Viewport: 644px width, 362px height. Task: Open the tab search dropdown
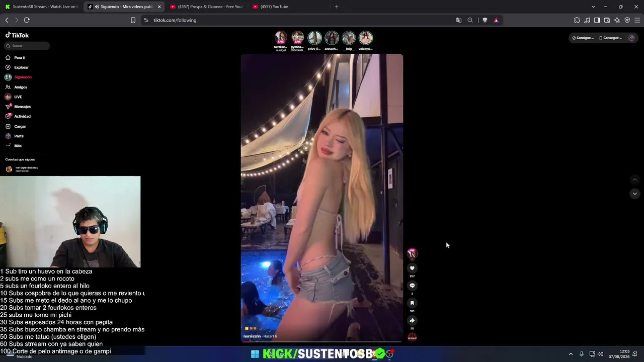coord(593,7)
